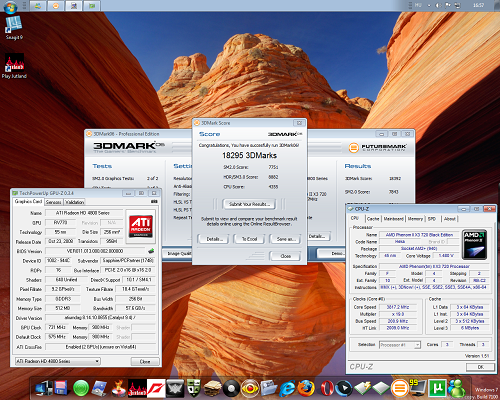Image resolution: width=500 pixels, height=400 pixels.
Task: Select GPU-Z Graphics Card tab
Action: (28, 201)
